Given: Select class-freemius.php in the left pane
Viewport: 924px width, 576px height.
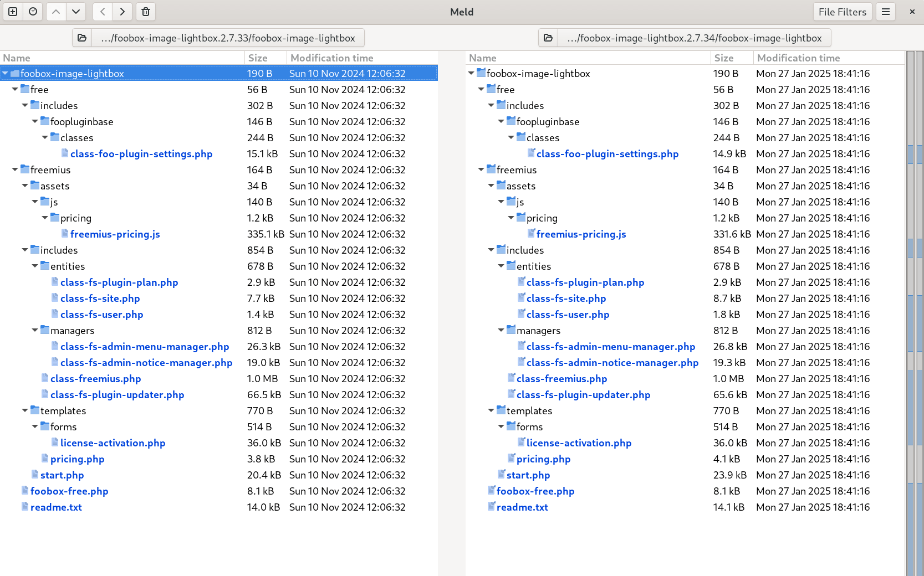Looking at the screenshot, I should [x=95, y=379].
